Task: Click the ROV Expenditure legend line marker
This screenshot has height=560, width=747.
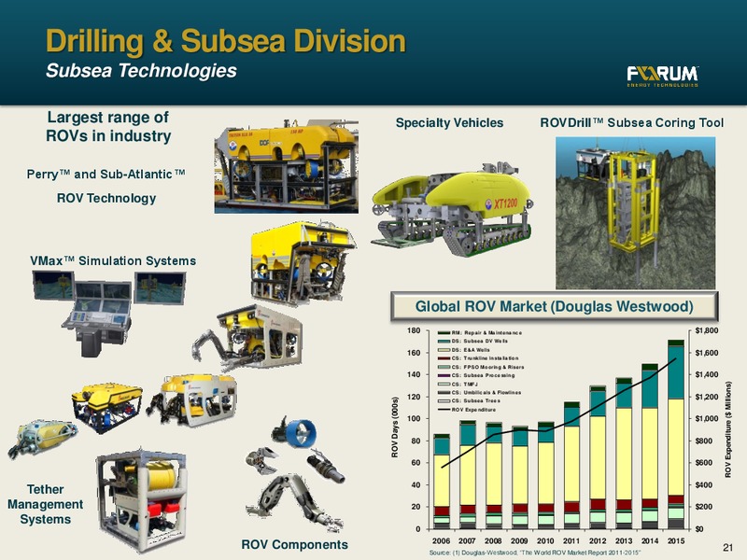Action: (x=444, y=410)
